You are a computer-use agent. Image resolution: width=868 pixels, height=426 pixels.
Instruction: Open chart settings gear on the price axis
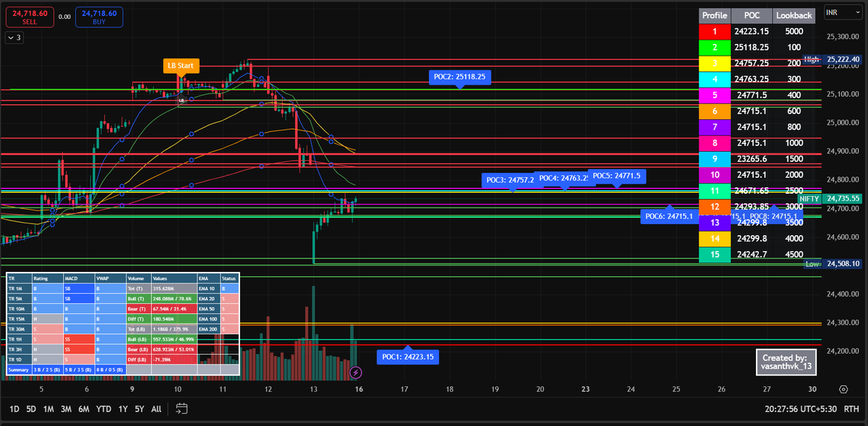843,388
